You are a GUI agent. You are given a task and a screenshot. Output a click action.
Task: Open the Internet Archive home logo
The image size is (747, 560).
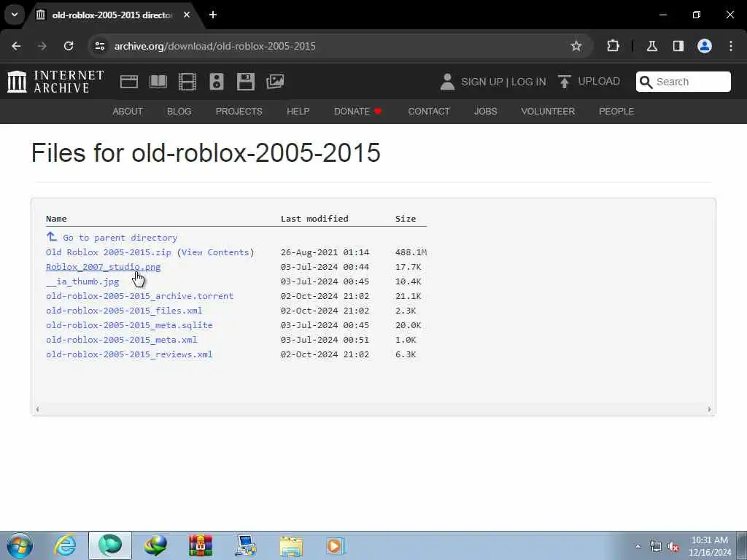(55, 82)
